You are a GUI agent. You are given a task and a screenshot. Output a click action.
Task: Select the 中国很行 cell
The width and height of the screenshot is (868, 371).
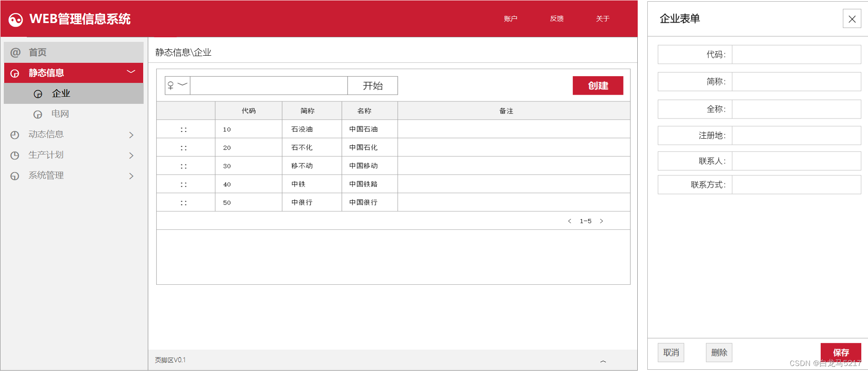tap(370, 203)
